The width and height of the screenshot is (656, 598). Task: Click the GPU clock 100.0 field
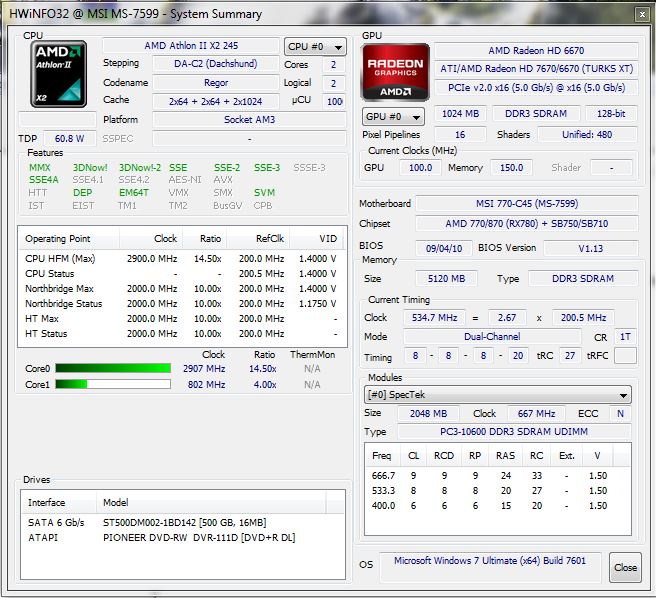(420, 168)
